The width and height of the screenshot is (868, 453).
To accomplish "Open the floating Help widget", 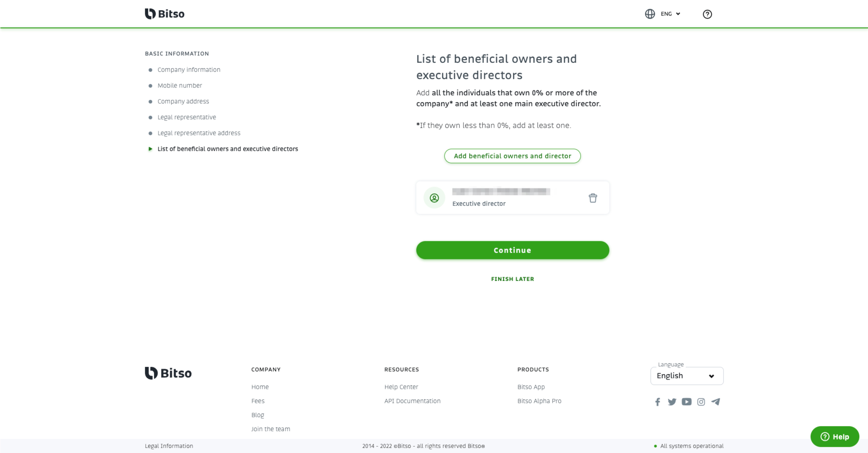I will [x=835, y=437].
